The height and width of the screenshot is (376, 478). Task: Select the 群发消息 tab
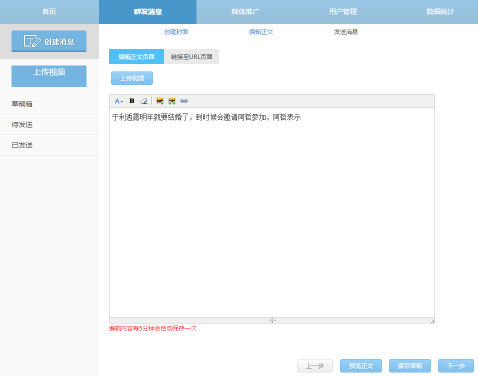tap(148, 12)
